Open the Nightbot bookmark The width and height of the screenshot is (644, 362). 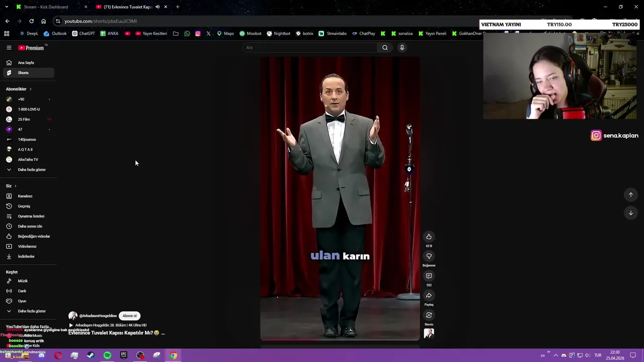coord(278,34)
